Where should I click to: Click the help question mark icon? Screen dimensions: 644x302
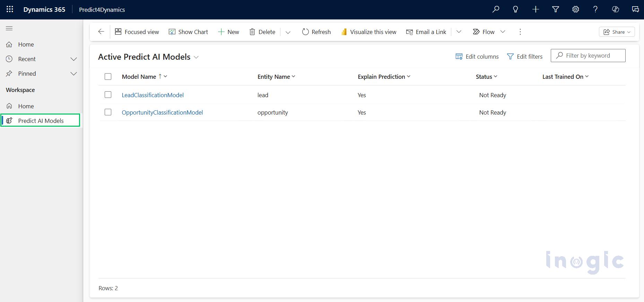(595, 9)
